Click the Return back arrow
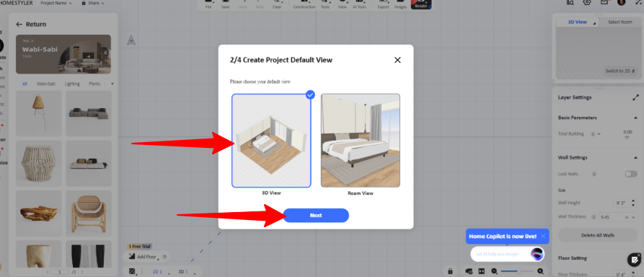644x277 pixels. [x=19, y=25]
